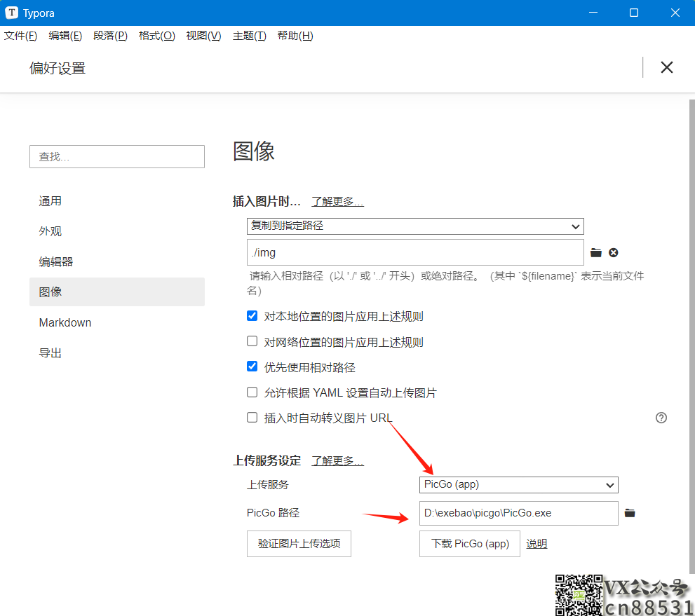Select 图像 settings category
This screenshot has width=695, height=616.
click(117, 292)
